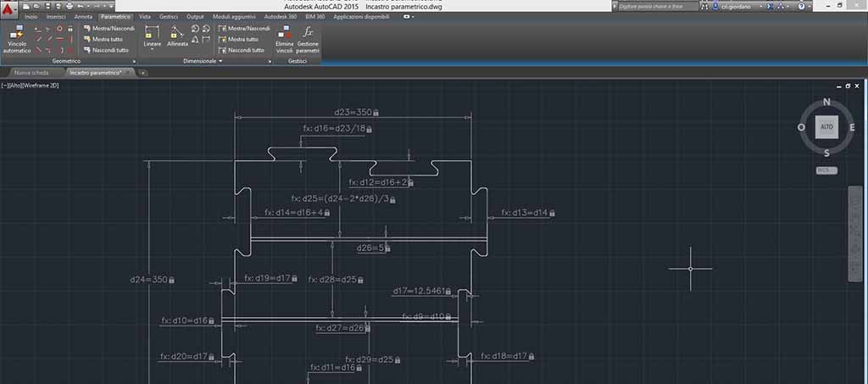
Task: Toggle Mostra/Nascondi in Geometrico panel
Action: coord(109,28)
